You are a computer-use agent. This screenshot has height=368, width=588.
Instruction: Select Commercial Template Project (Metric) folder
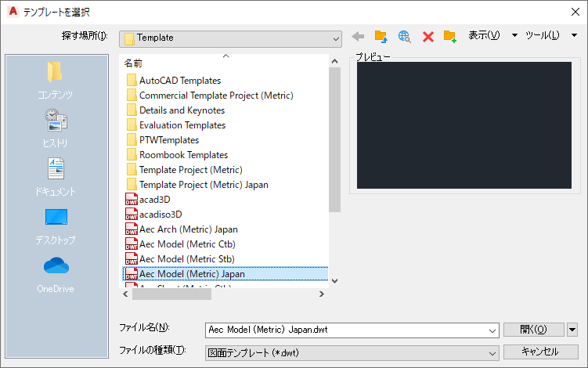(210, 96)
